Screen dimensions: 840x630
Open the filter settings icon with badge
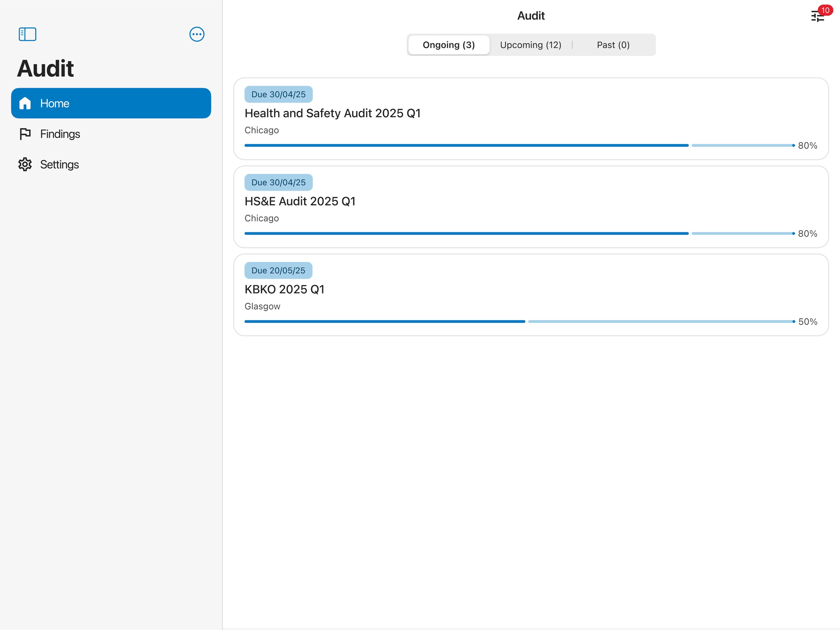[x=817, y=16]
